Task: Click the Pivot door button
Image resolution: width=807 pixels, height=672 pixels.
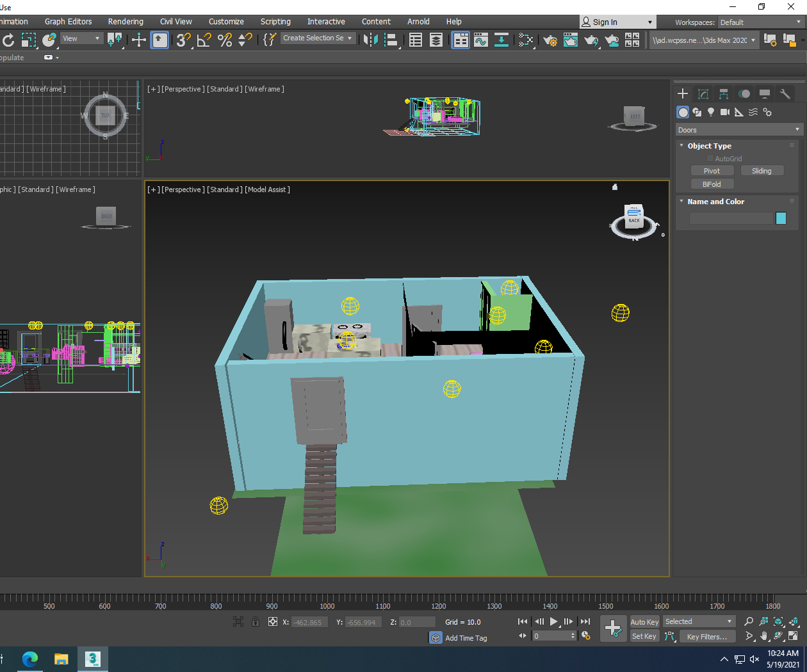Action: point(712,170)
